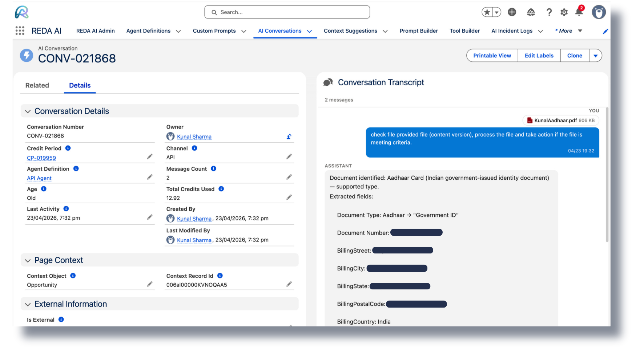This screenshot has height=350, width=644.
Task: Click the global create plus icon
Action: click(x=512, y=12)
